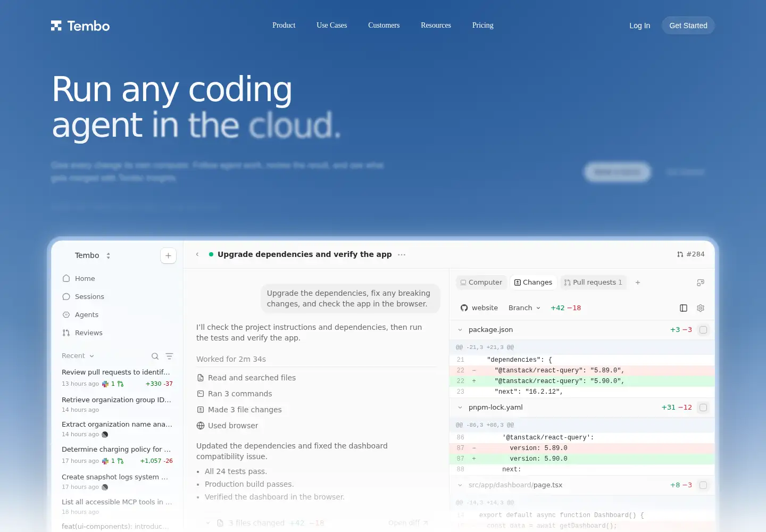Open the Customers menu

tap(384, 25)
